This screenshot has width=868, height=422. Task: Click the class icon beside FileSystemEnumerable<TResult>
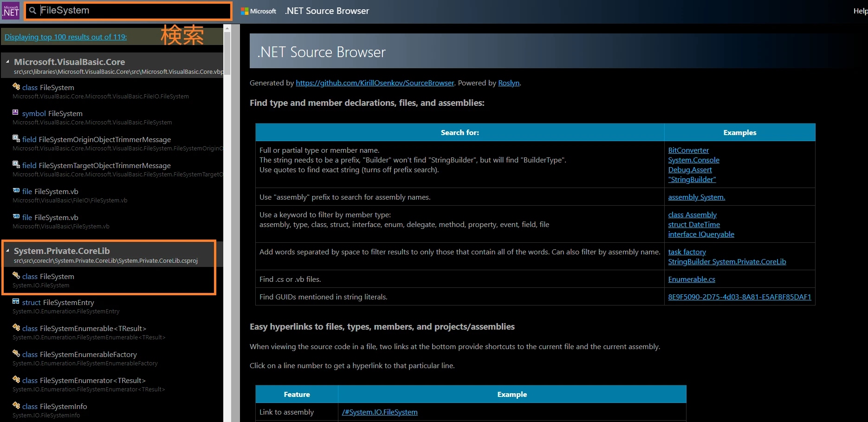click(x=16, y=327)
